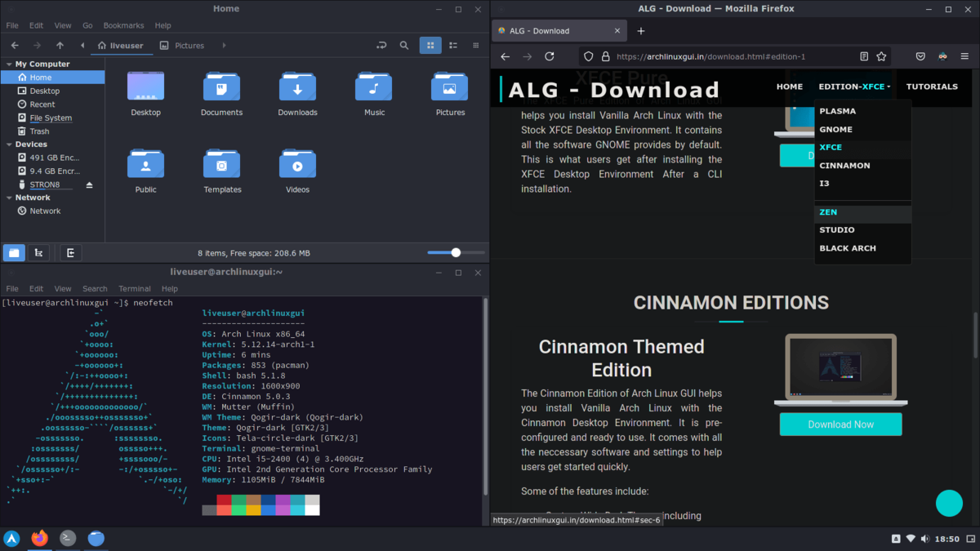
Task: Open the Music folder icon
Action: point(374,87)
